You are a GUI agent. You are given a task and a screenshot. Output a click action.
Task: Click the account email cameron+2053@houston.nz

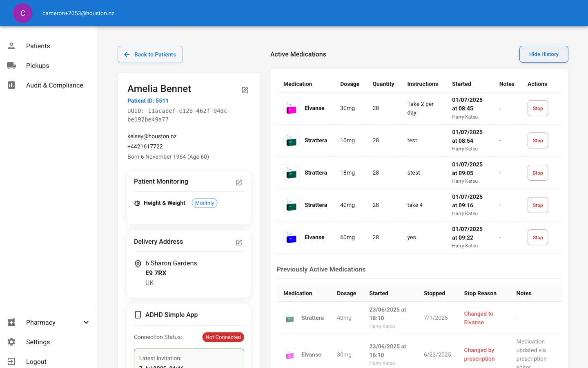(78, 13)
